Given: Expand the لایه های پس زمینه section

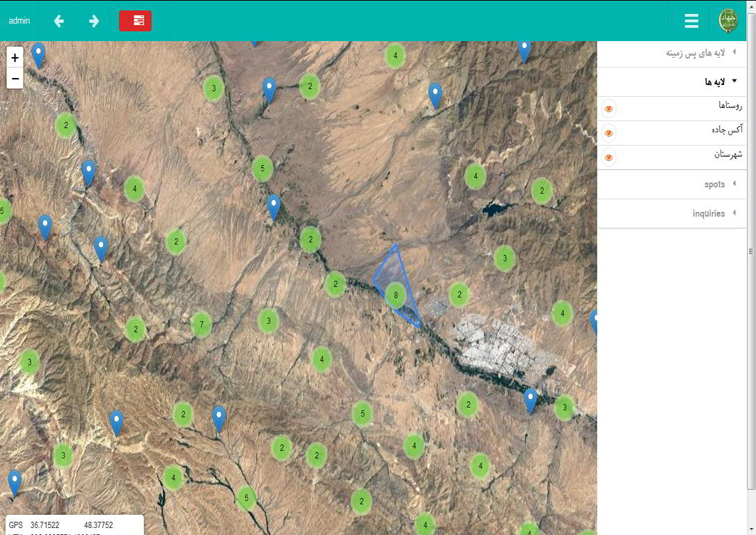Looking at the screenshot, I should tap(672, 53).
